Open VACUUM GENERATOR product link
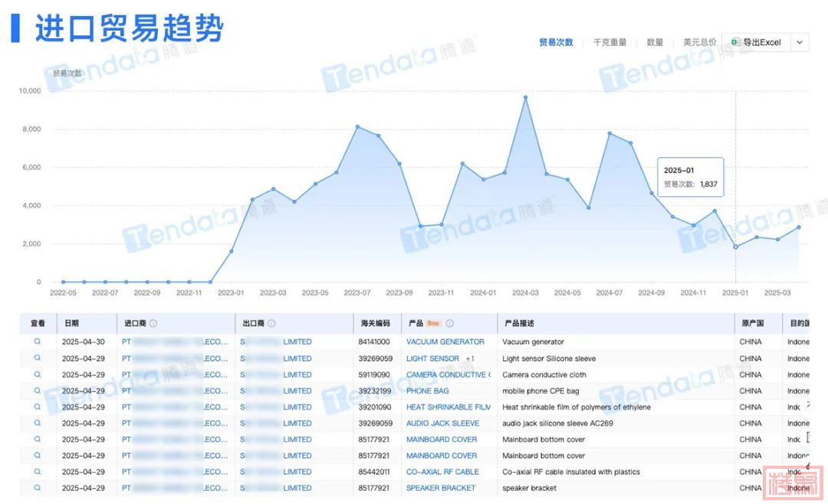Screen dimensions: 828x504 pos(445,342)
